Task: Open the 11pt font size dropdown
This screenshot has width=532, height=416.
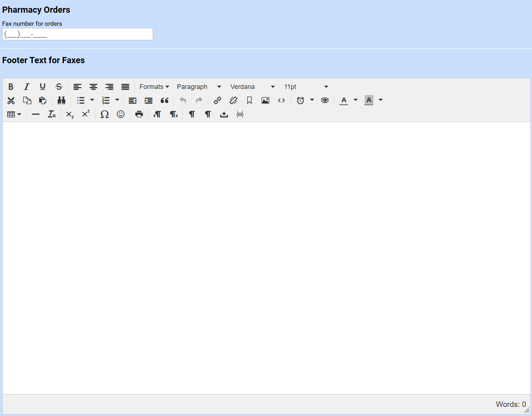Action: pos(306,87)
